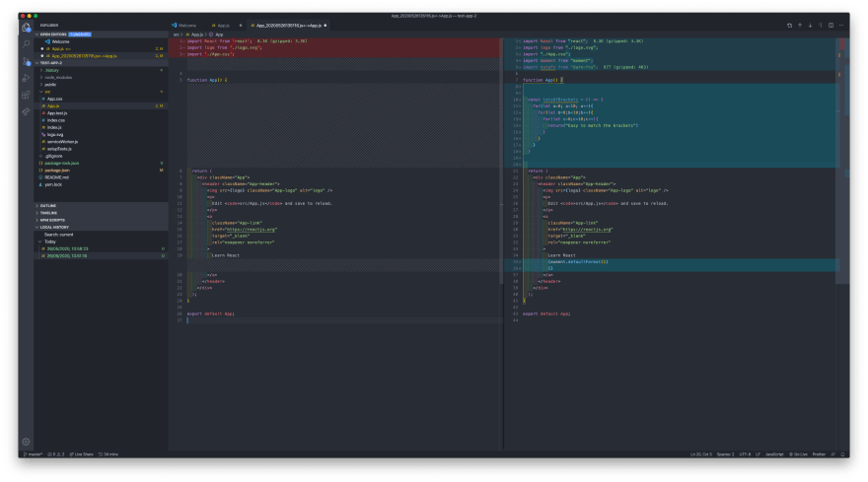Open the Explorer view in the activity bar
The image size is (868, 482).
26,28
